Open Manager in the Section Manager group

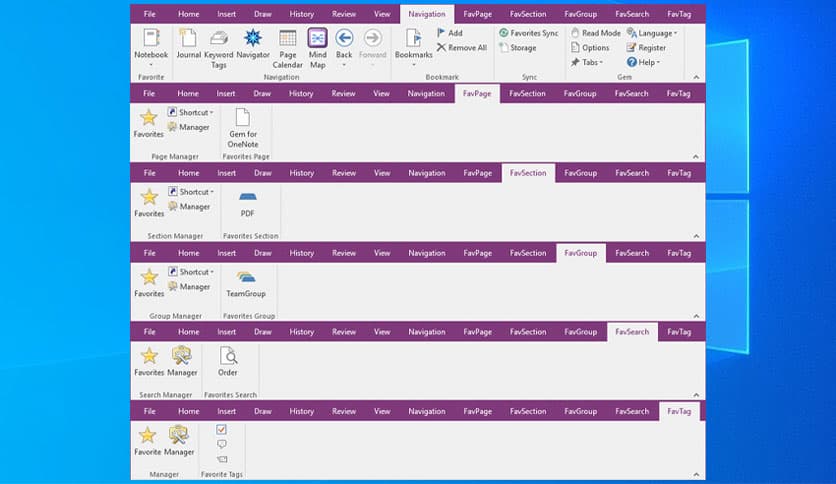click(x=189, y=206)
